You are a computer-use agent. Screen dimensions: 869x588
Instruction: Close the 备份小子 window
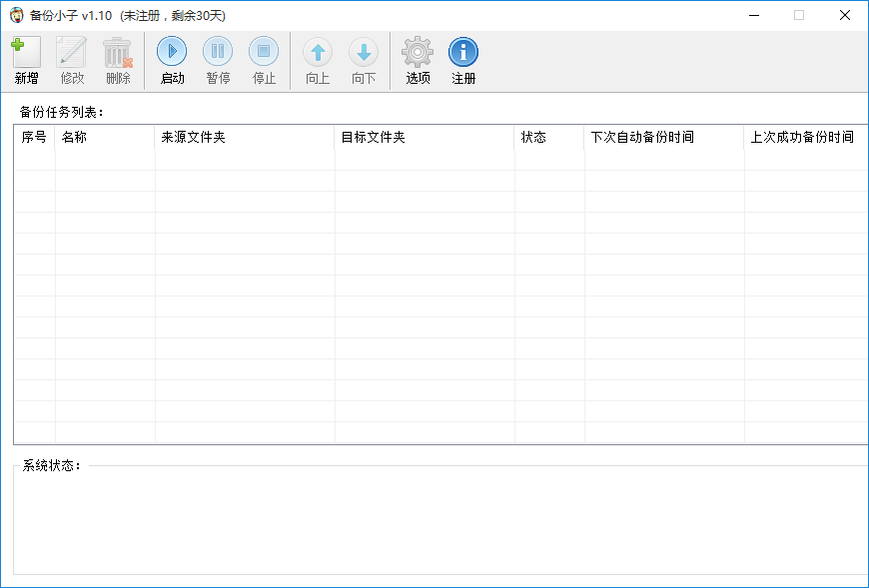click(845, 16)
